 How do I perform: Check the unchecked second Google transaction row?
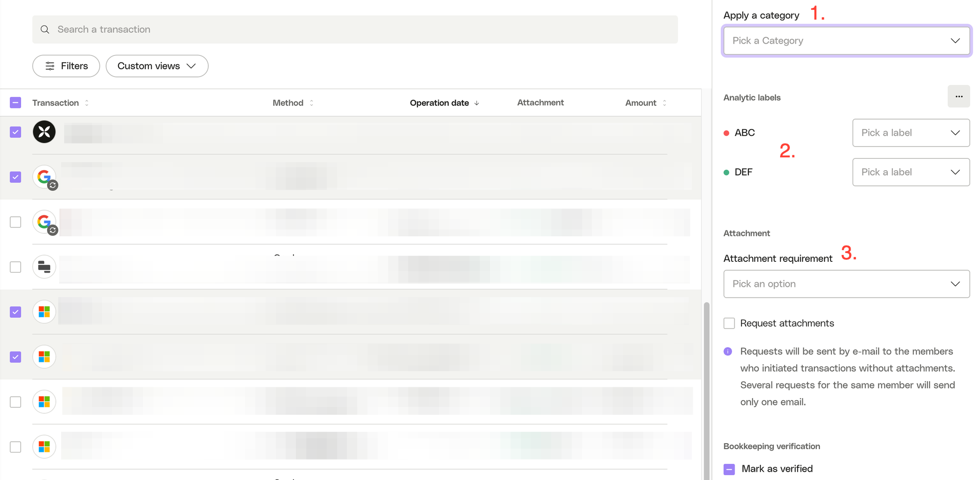(x=16, y=222)
